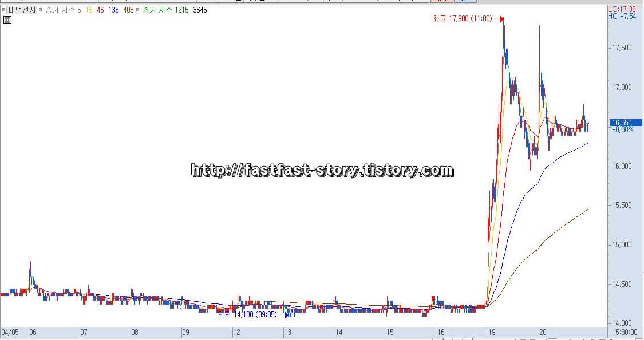Click the 17,500 price axis label

(622, 48)
